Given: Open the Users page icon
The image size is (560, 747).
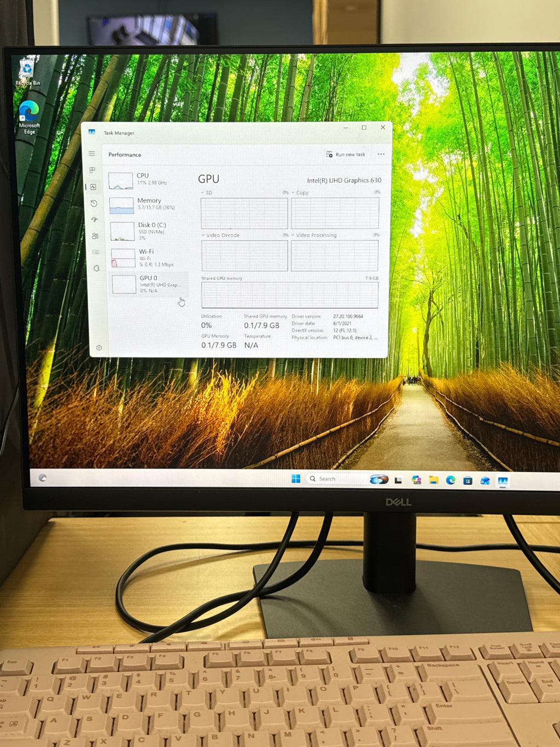Looking at the screenshot, I should click(x=95, y=236).
